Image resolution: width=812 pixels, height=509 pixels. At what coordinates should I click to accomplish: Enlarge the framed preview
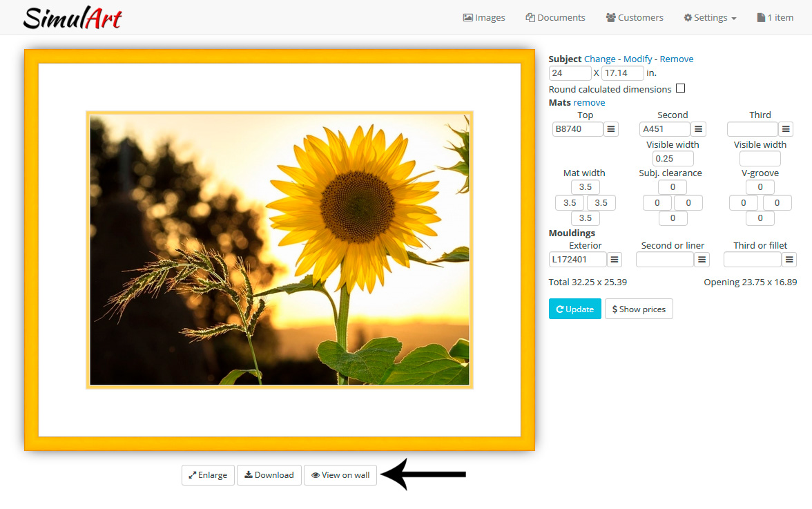pos(208,475)
